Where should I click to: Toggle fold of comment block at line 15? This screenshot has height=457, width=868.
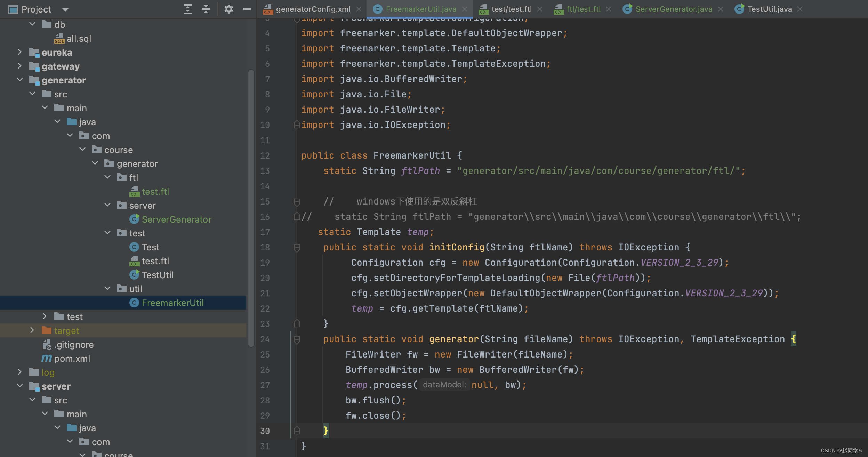click(x=297, y=201)
